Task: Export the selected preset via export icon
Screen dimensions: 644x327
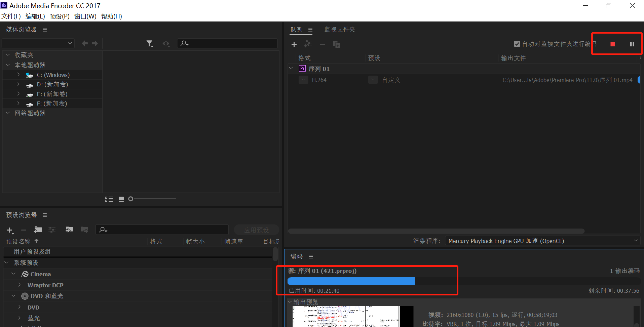Action: 84,229
